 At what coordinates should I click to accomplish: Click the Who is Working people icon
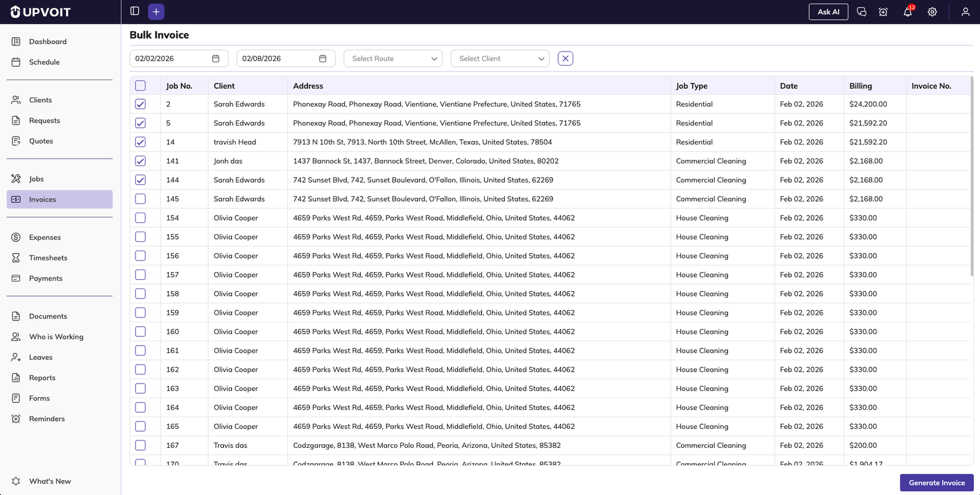coord(16,337)
